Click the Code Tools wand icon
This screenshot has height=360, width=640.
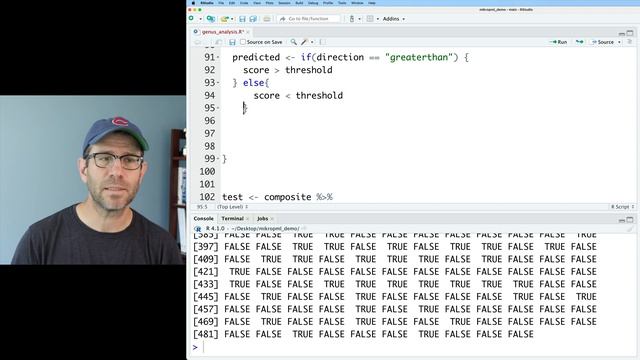click(x=304, y=42)
